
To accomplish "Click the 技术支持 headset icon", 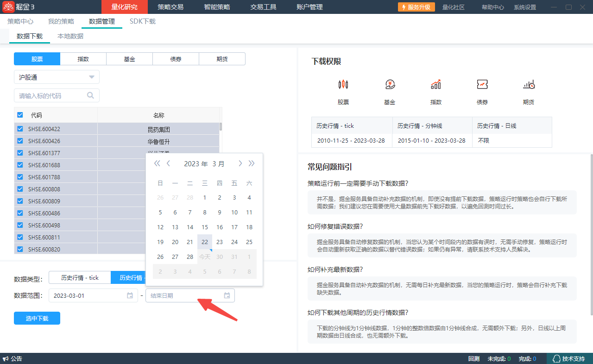I will tap(556, 359).
